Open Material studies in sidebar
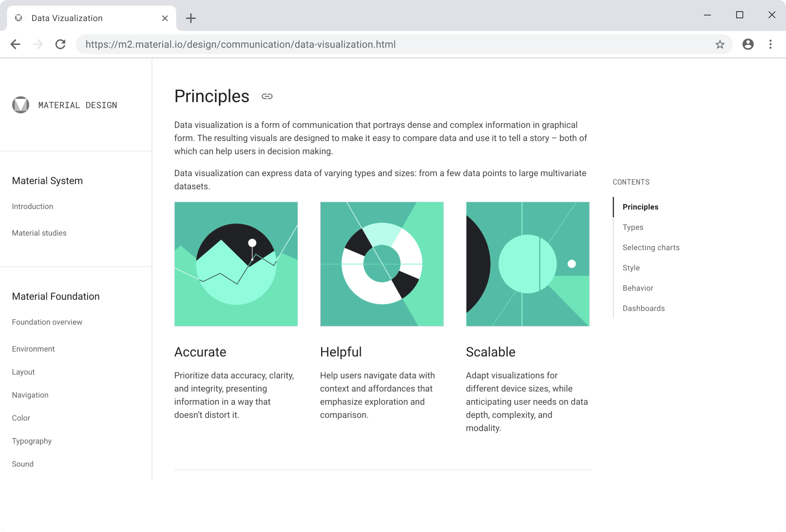 (39, 233)
